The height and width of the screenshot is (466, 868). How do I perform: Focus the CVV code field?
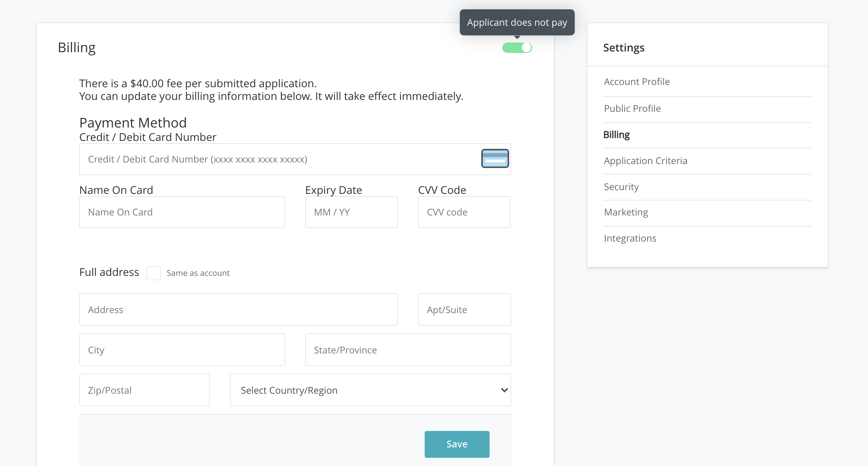pyautogui.click(x=464, y=212)
